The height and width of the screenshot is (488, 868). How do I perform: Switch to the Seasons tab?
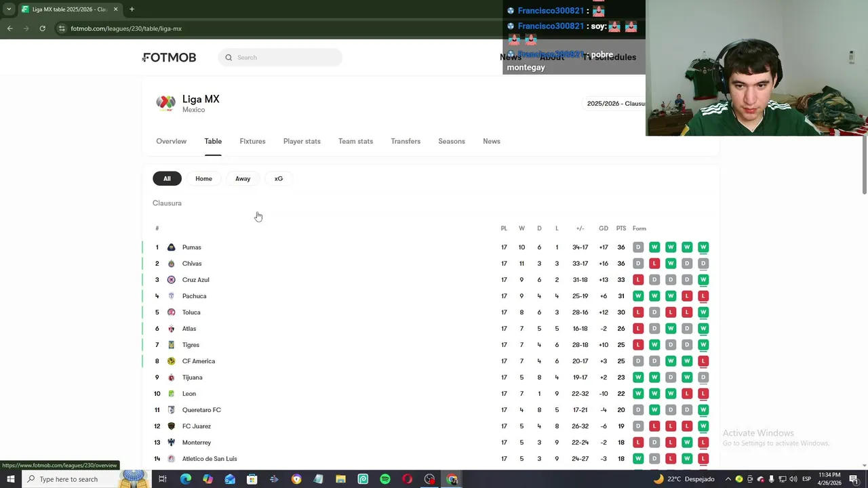point(452,141)
